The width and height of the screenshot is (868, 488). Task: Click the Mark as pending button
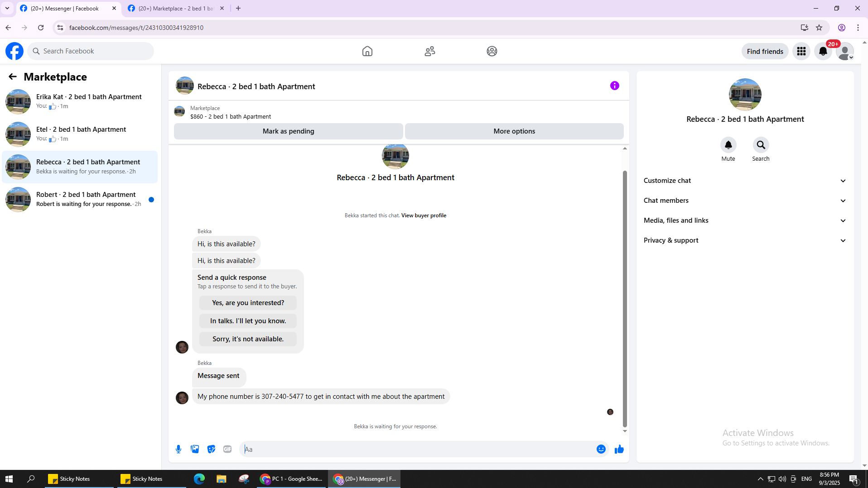pos(289,131)
